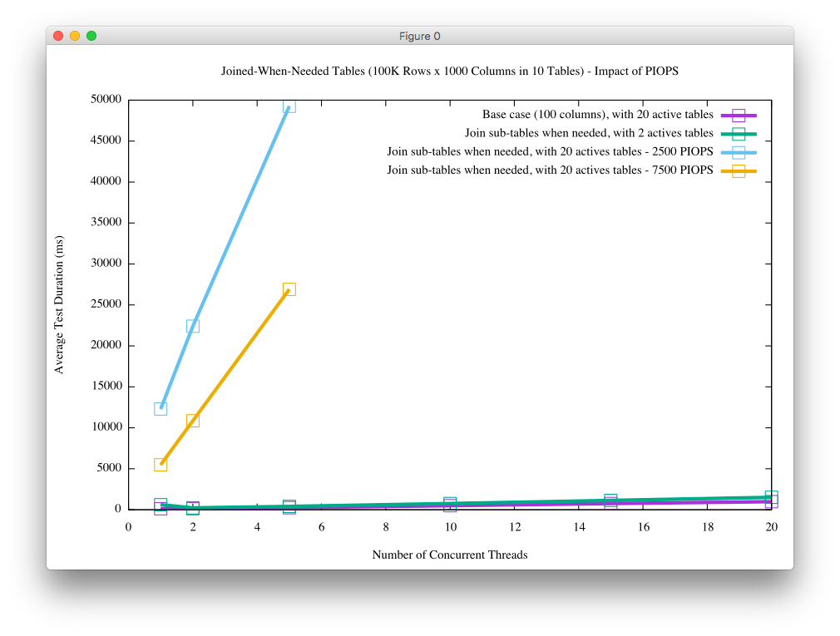This screenshot has width=840, height=636.
Task: Minimize the Figure 0 window
Action: (x=75, y=36)
